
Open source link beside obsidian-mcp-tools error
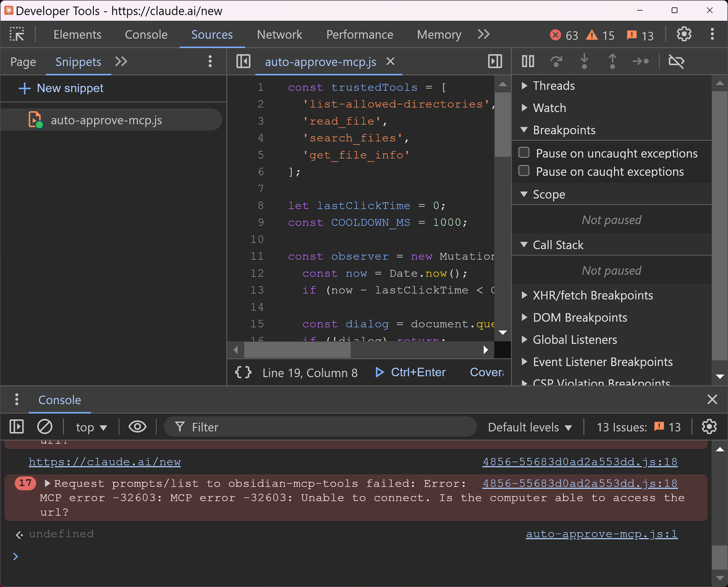pyautogui.click(x=580, y=483)
